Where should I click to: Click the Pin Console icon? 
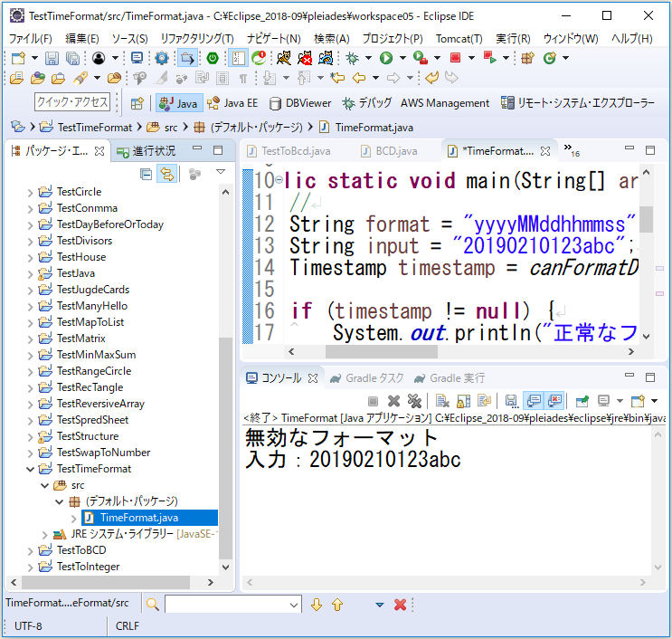(x=582, y=401)
